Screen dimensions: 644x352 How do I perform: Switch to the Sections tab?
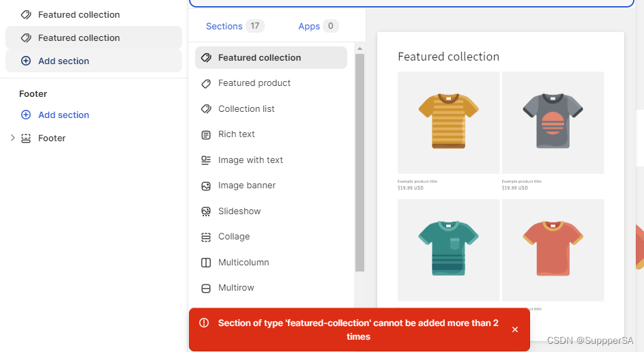tap(224, 26)
